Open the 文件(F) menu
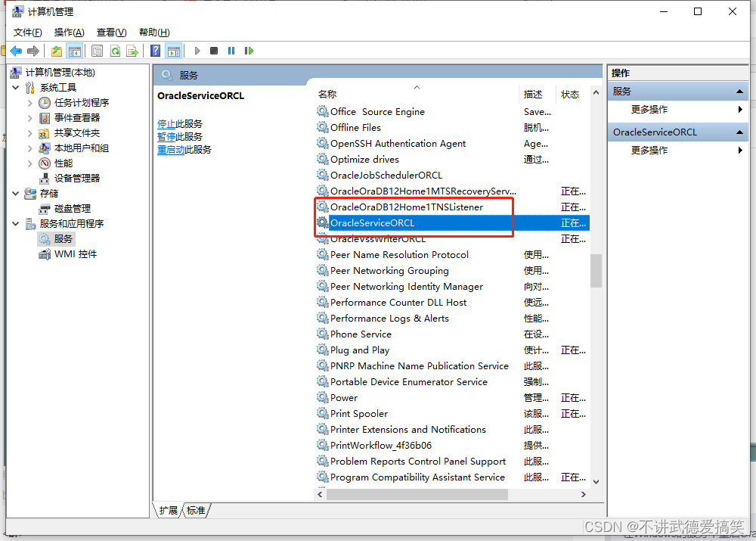This screenshot has height=541, width=756. [x=27, y=33]
